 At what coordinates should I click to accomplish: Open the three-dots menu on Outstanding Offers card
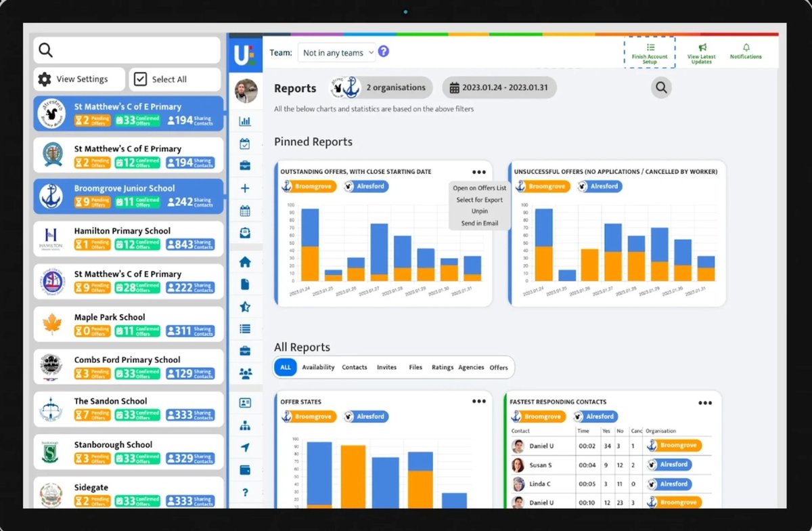(479, 172)
